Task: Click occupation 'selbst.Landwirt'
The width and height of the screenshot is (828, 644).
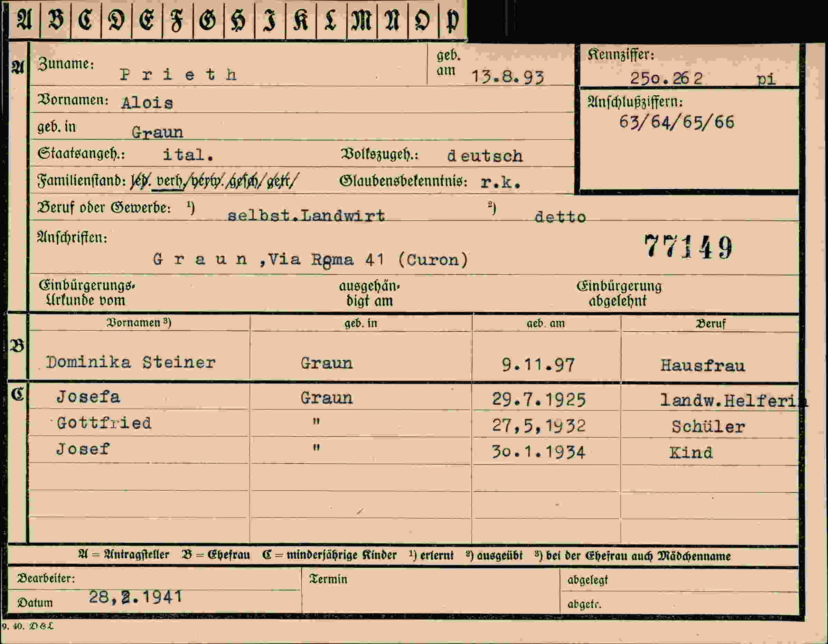Action: pyautogui.click(x=306, y=216)
